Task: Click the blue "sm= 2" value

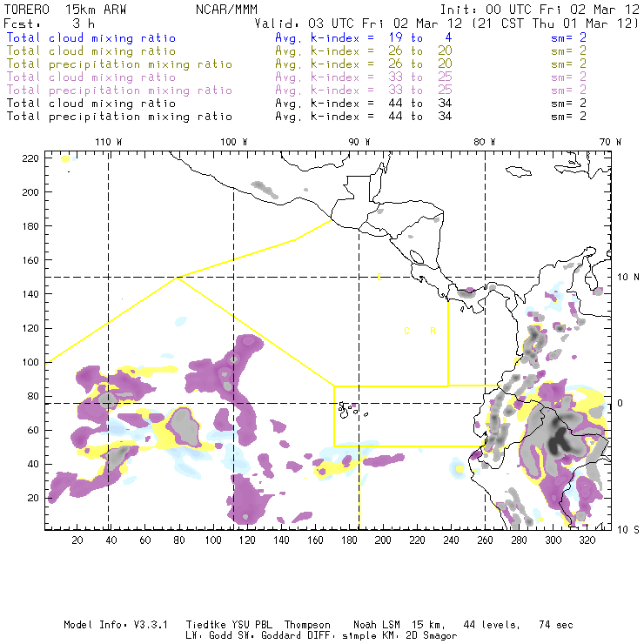Action: tap(568, 37)
